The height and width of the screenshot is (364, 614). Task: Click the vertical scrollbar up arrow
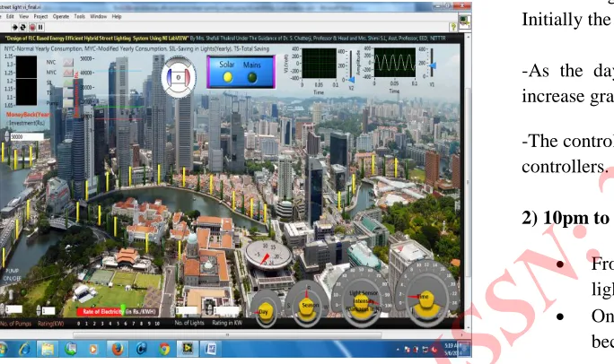click(x=468, y=37)
